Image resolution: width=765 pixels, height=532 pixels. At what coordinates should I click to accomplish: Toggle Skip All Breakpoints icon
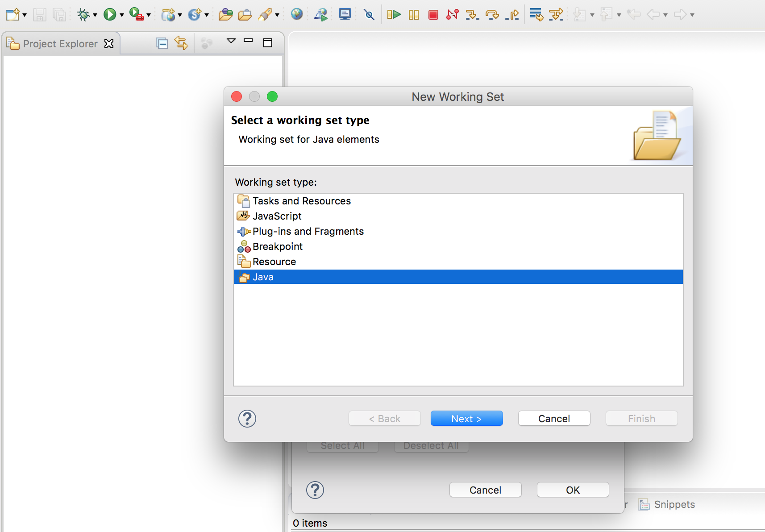pos(369,15)
